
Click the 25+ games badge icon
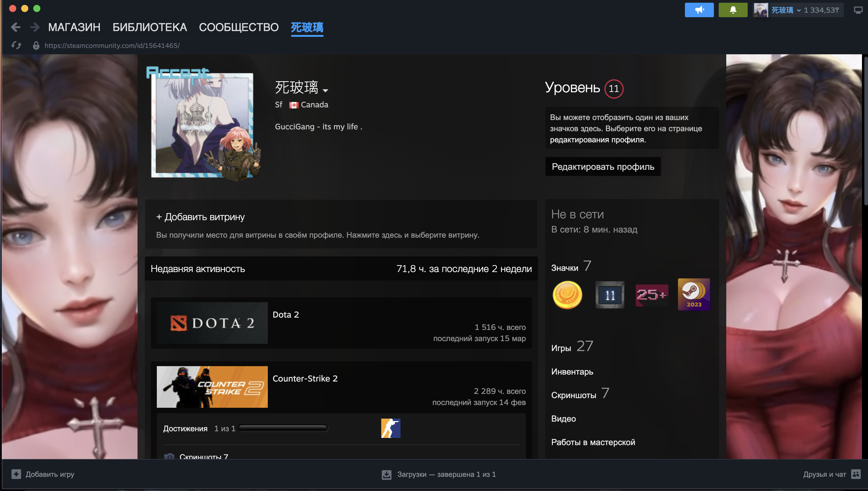(x=651, y=295)
